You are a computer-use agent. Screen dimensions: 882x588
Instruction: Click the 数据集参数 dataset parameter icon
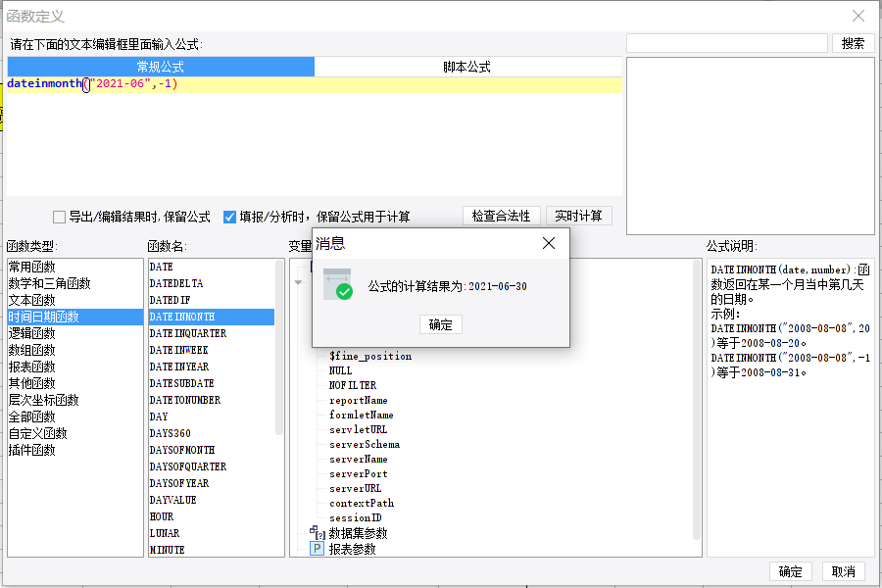[318, 532]
